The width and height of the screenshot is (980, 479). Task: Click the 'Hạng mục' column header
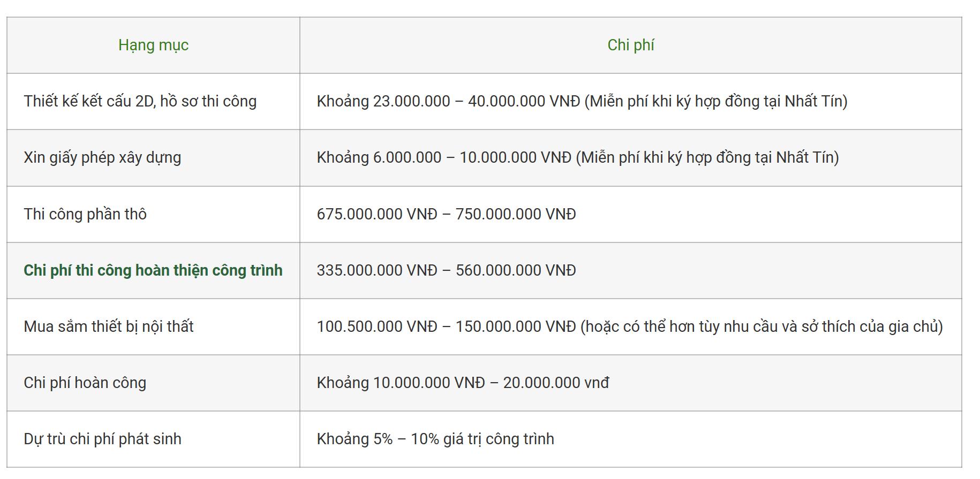click(153, 45)
